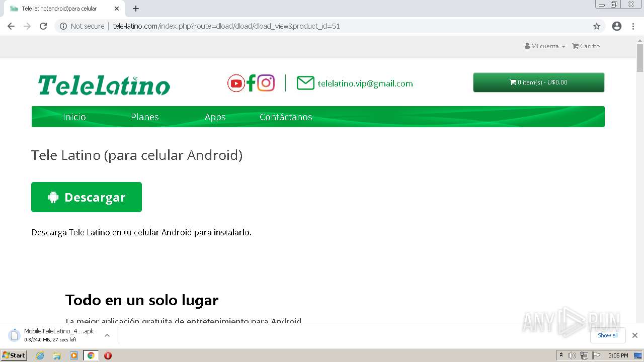Click the Tele Latino (para celular Android) heading
The image size is (644, 362).
click(x=137, y=155)
